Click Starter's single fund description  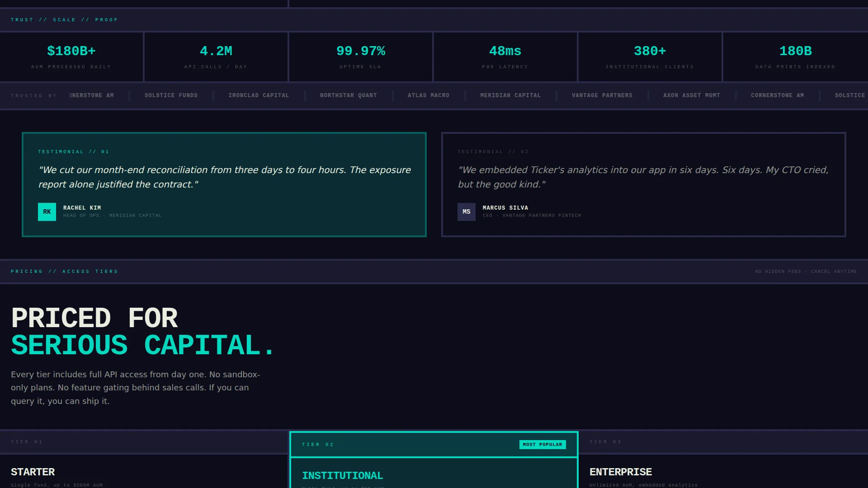[57, 485]
